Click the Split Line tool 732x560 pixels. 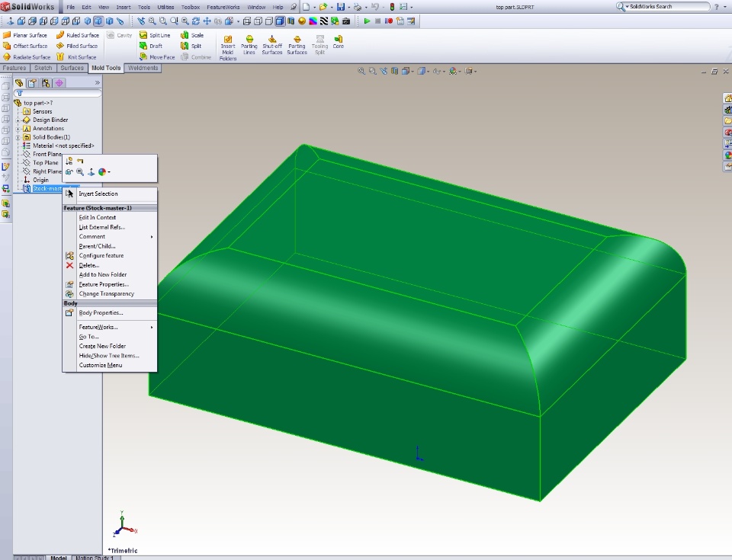(155, 35)
